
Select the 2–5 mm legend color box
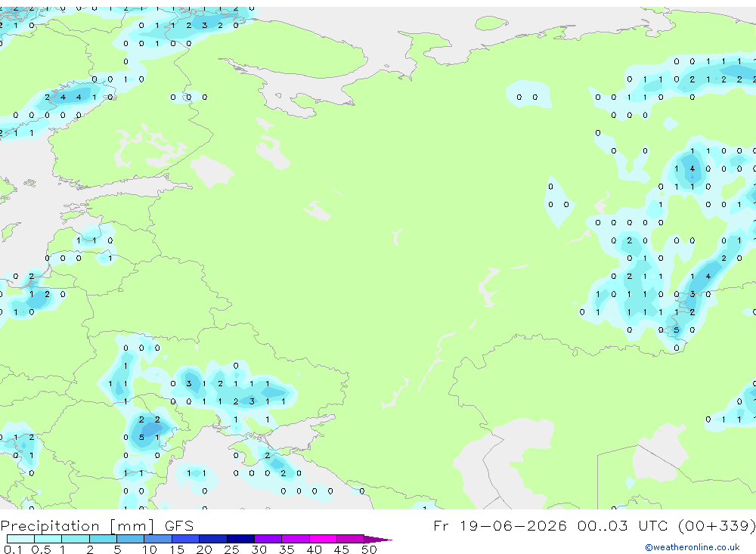[x=103, y=539]
